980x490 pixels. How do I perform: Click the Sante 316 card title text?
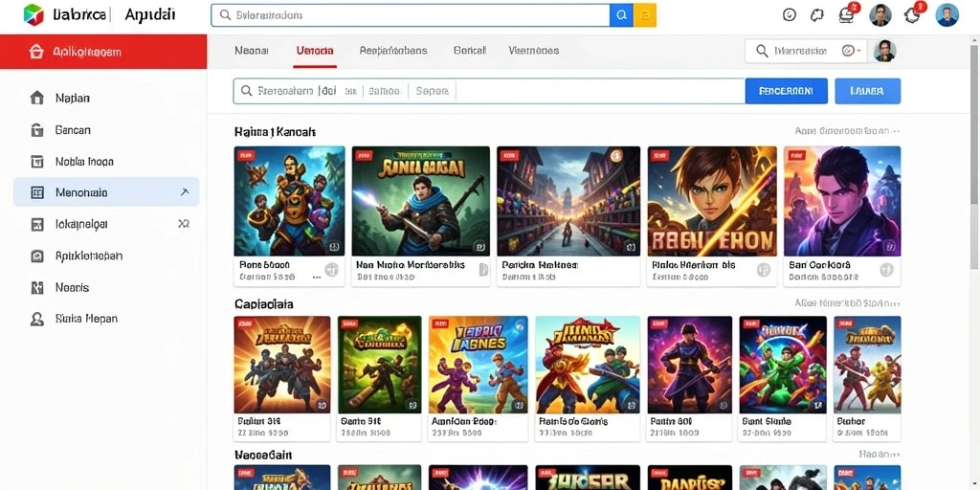tap(361, 422)
